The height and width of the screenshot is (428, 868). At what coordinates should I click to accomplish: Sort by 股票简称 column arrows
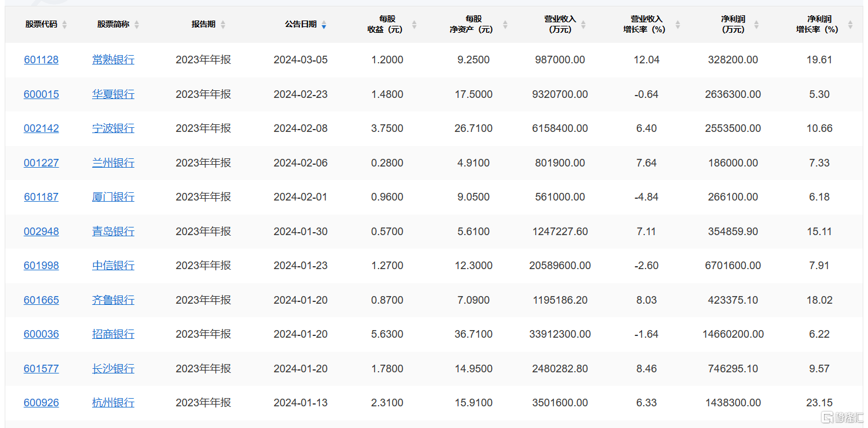(x=137, y=25)
